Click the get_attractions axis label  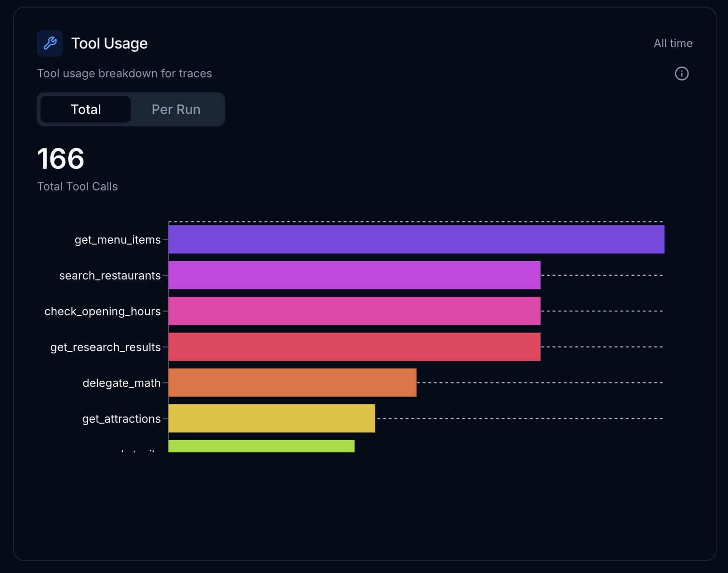(121, 419)
